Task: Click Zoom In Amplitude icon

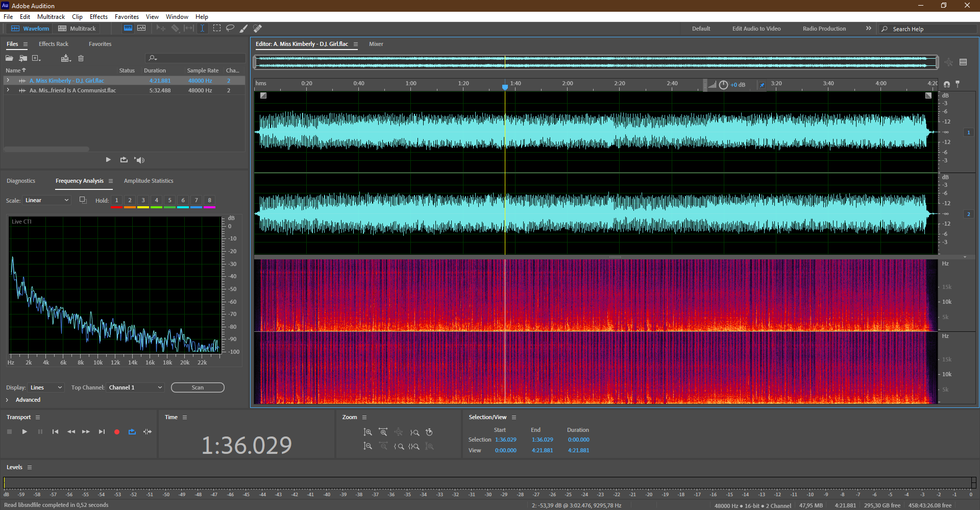Action: (367, 432)
